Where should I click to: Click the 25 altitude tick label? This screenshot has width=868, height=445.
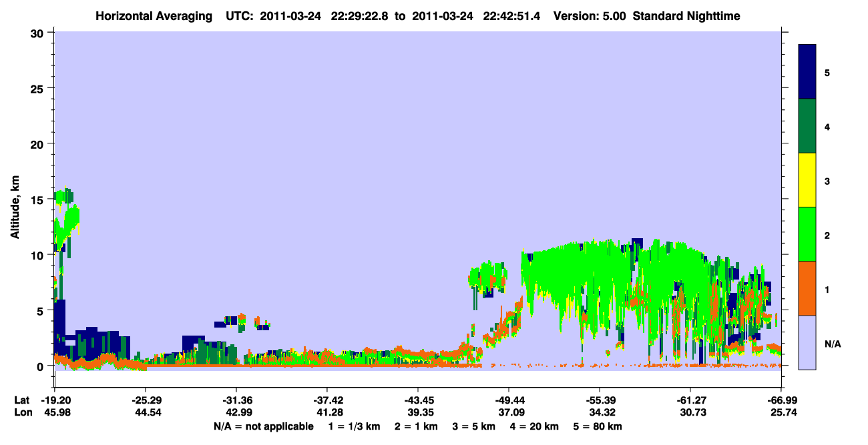click(38, 88)
